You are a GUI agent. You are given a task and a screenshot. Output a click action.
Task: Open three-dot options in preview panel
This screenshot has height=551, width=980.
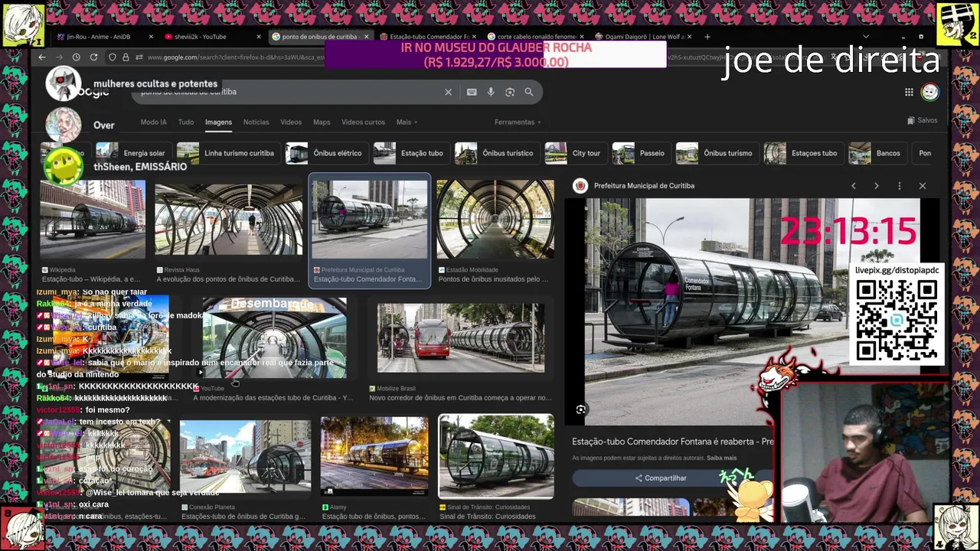point(900,186)
